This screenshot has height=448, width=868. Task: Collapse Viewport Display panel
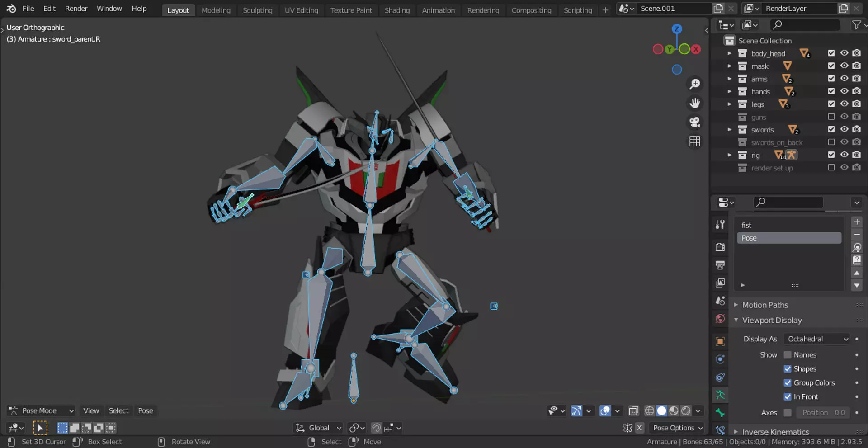772,320
